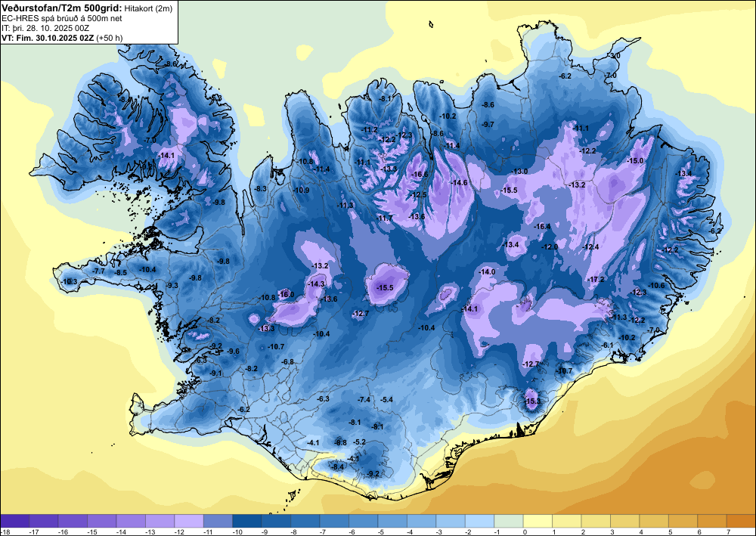The image size is (756, 536).
Task: Click the -11.7 temperature value
Action: click(x=385, y=218)
